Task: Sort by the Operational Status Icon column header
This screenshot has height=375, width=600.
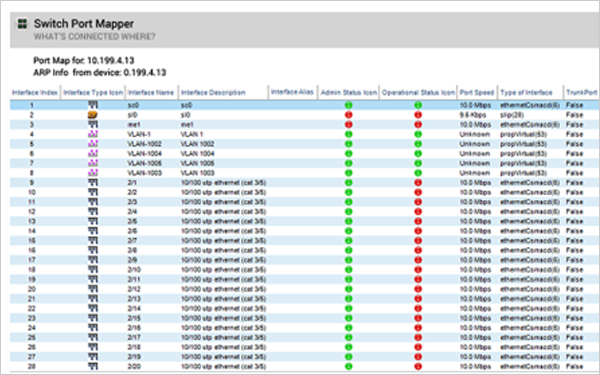Action: 418,92
